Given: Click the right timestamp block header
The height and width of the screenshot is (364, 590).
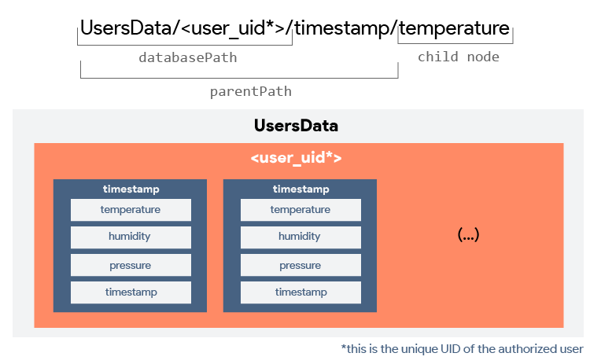Looking at the screenshot, I should (301, 189).
